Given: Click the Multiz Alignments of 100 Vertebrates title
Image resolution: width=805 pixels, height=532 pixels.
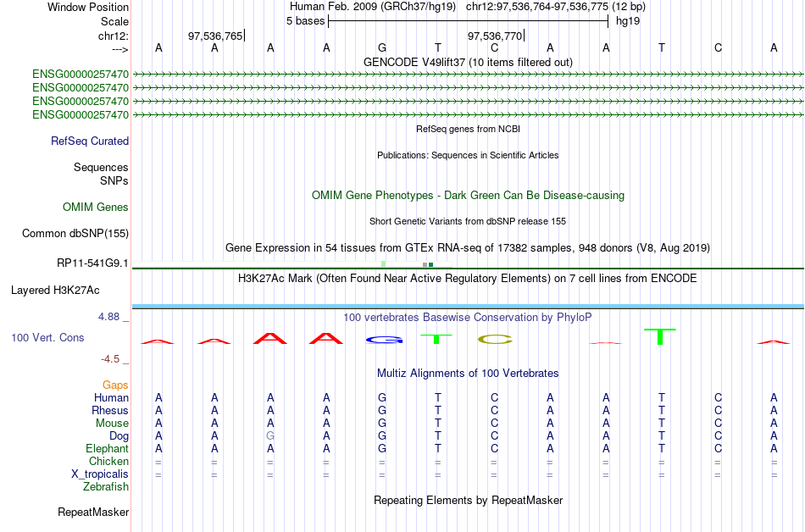Looking at the screenshot, I should pos(468,374).
